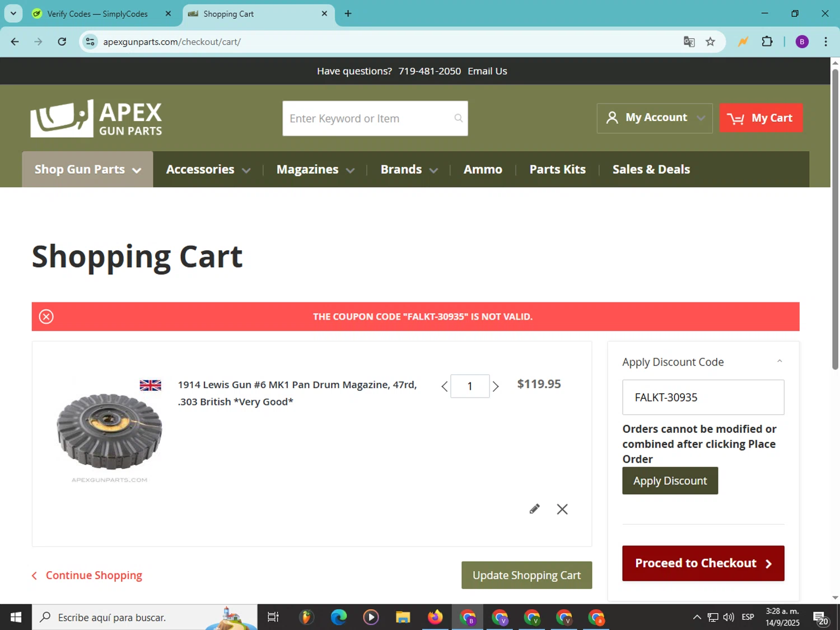Viewport: 840px width, 630px height.
Task: Open the Windows Start menu
Action: coord(16,617)
